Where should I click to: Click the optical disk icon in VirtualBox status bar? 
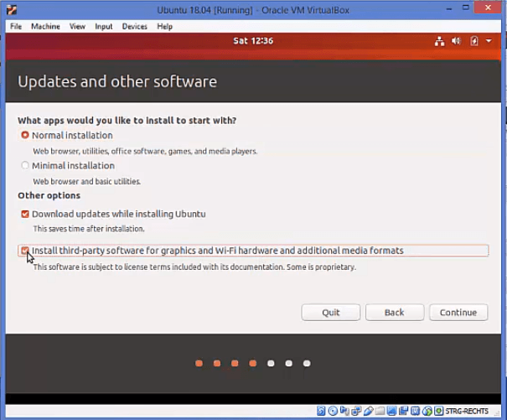click(x=334, y=412)
